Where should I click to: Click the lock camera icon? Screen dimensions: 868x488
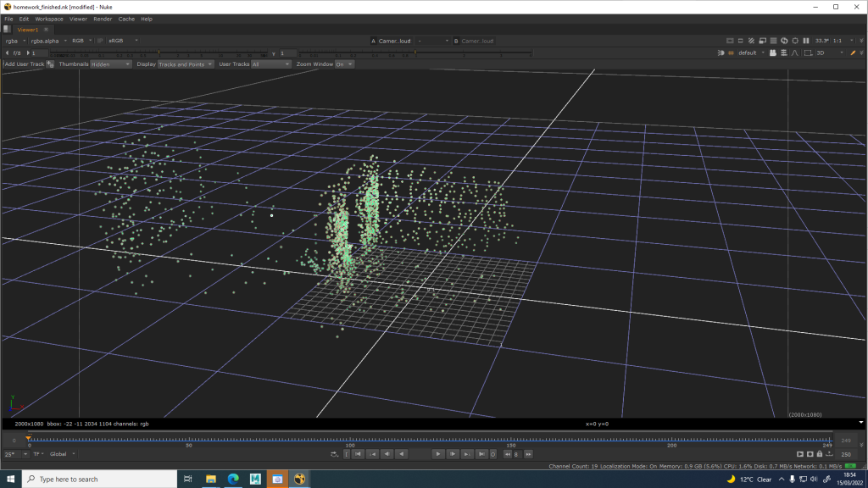773,53
